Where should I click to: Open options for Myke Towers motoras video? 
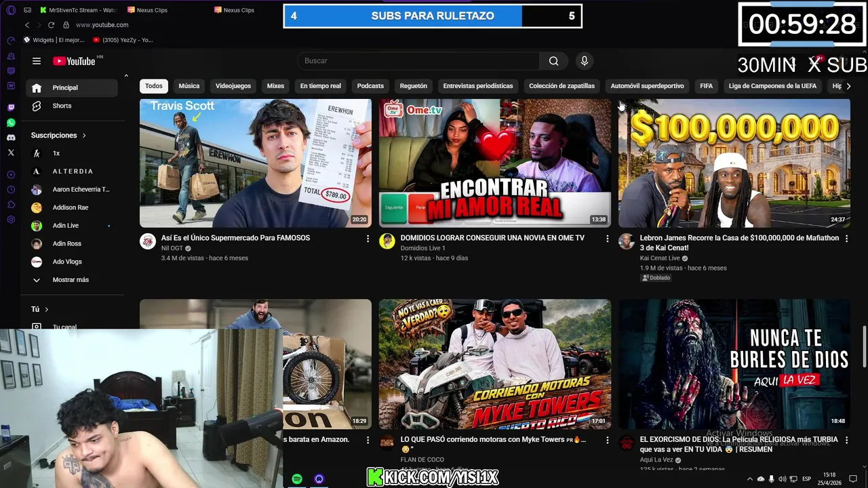point(608,441)
